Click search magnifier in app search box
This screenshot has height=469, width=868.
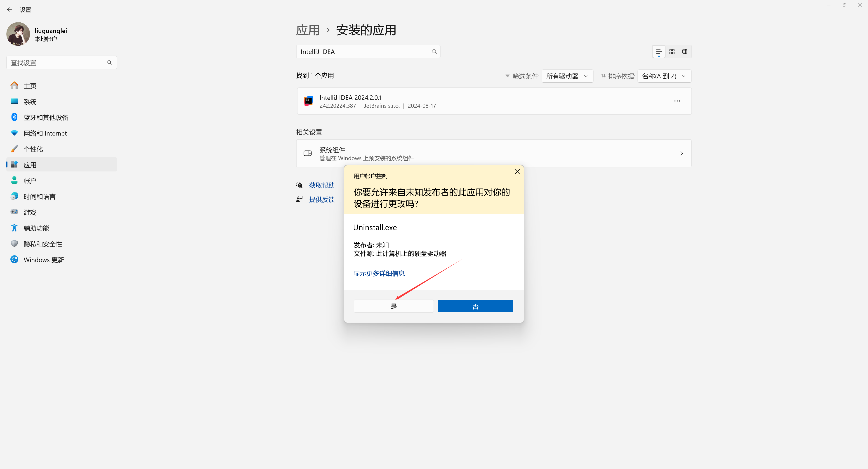click(434, 52)
